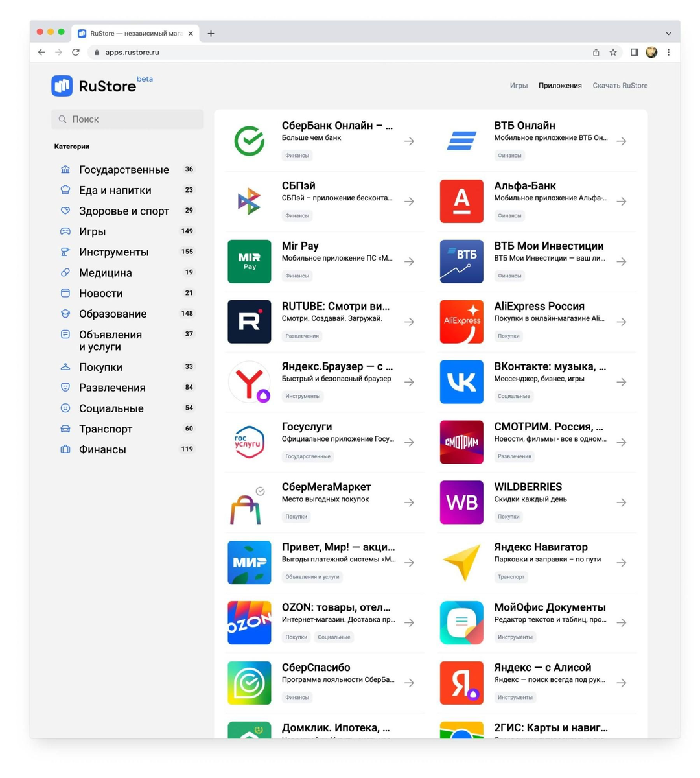Screen dimensions: 700x778
Task: Go back with browser arrow
Action: coord(41,53)
